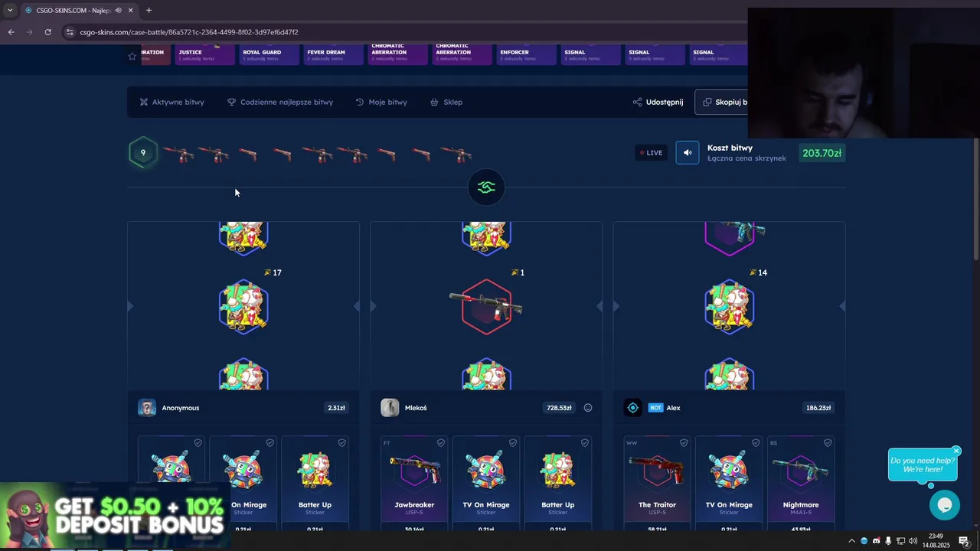Viewport: 980px width, 551px height.
Task: Click the ticket count 17 above Anonymous's spinner
Action: [x=273, y=272]
